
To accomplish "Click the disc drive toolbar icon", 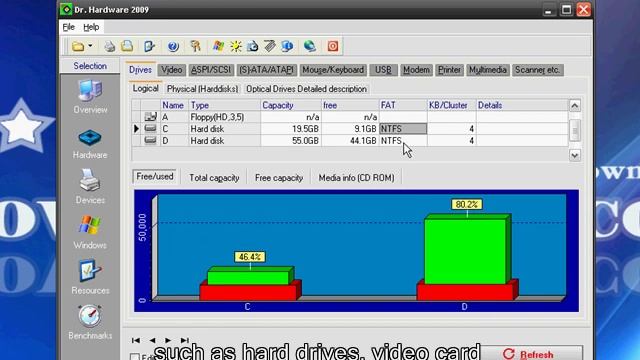I will coord(252,46).
